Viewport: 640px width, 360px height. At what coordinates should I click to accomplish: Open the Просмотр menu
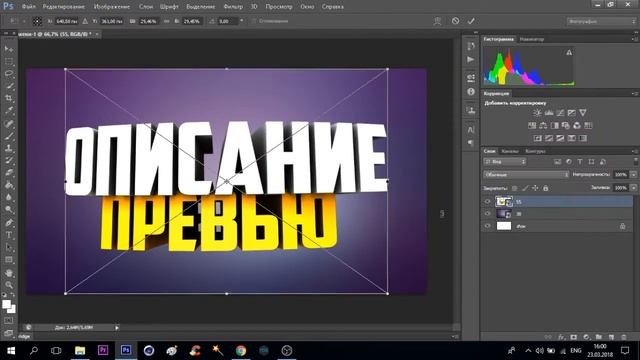pyautogui.click(x=279, y=7)
